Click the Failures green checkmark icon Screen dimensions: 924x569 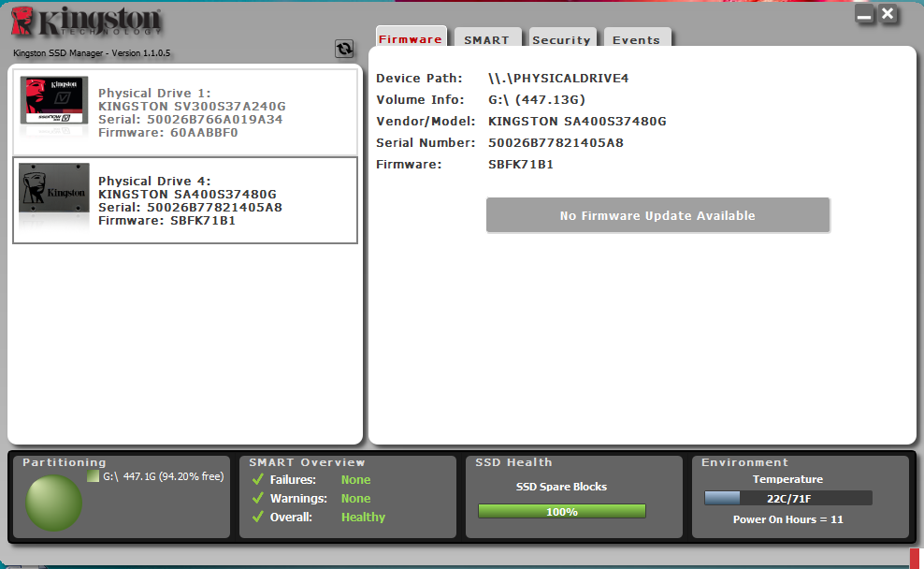coord(257,479)
